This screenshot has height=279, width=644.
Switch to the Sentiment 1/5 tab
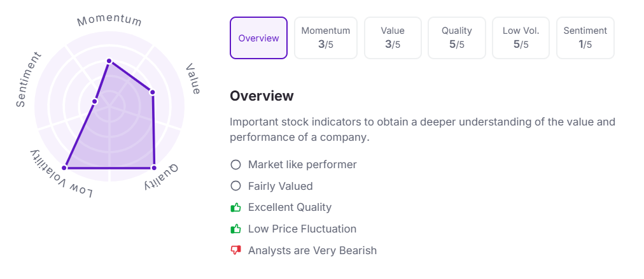pos(585,38)
